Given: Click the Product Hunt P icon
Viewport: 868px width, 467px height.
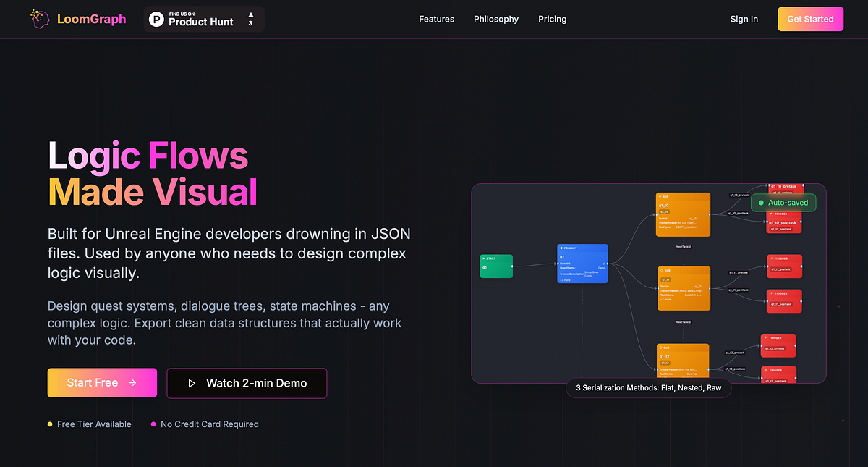Looking at the screenshot, I should [x=156, y=20].
